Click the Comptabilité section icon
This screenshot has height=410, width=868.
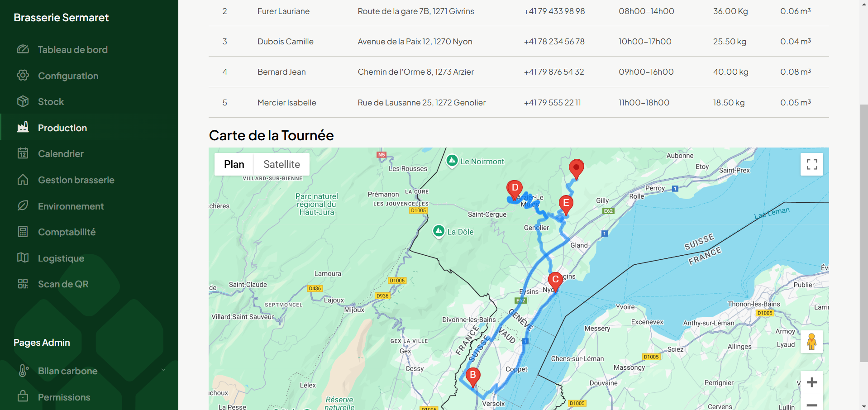(x=23, y=232)
